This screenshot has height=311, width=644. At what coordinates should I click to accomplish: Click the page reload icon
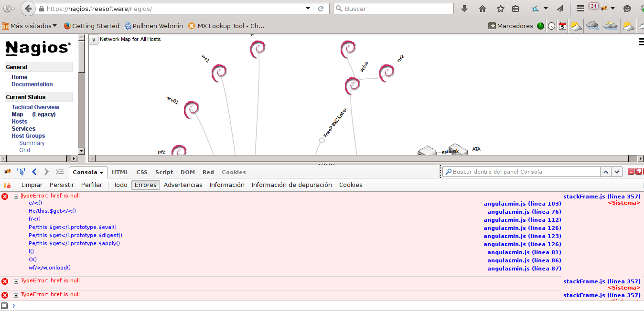[x=321, y=9]
